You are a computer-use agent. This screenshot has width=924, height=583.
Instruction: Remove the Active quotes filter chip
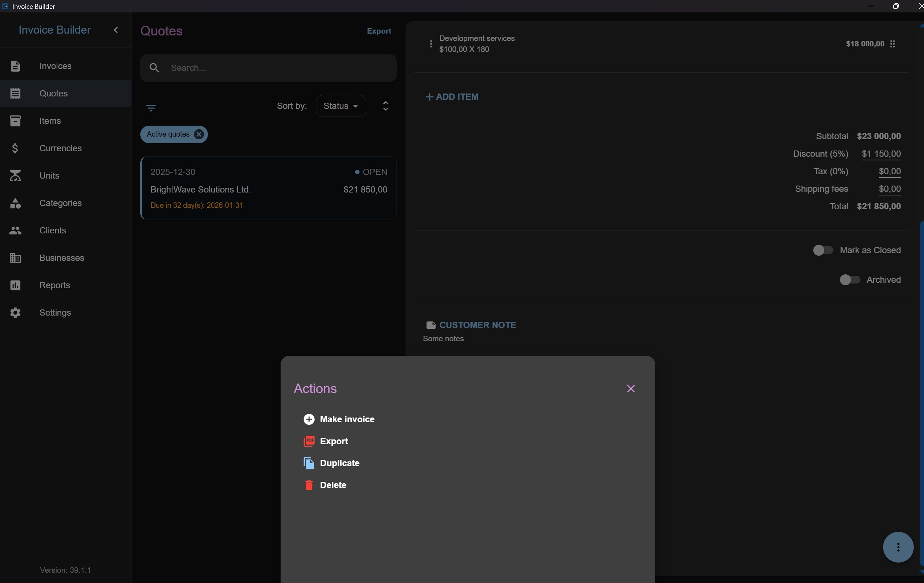point(199,134)
